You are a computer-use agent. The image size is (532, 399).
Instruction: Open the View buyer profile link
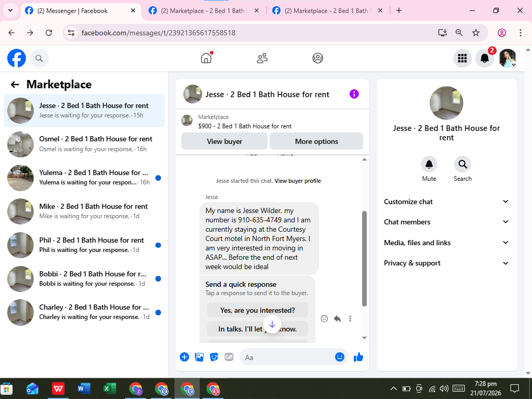click(298, 181)
